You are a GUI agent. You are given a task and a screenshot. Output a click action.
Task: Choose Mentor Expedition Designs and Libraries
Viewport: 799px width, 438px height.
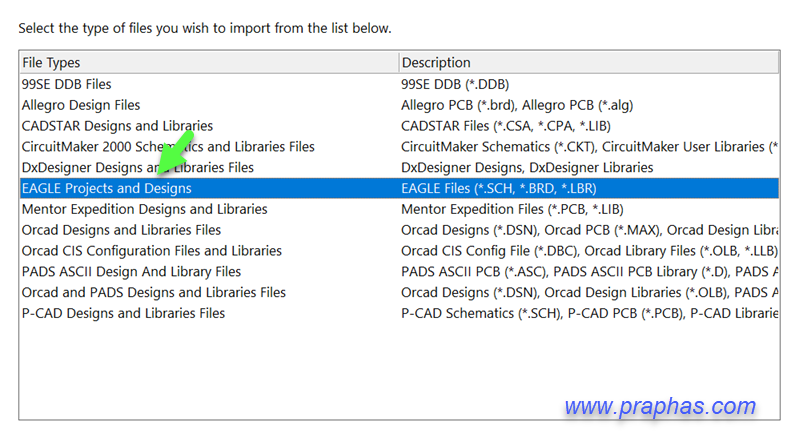tap(144, 209)
